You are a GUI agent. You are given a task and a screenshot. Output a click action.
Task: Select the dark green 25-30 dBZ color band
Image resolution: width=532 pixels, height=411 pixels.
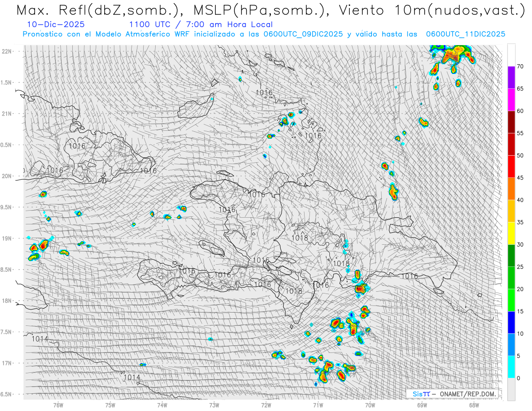click(511, 255)
